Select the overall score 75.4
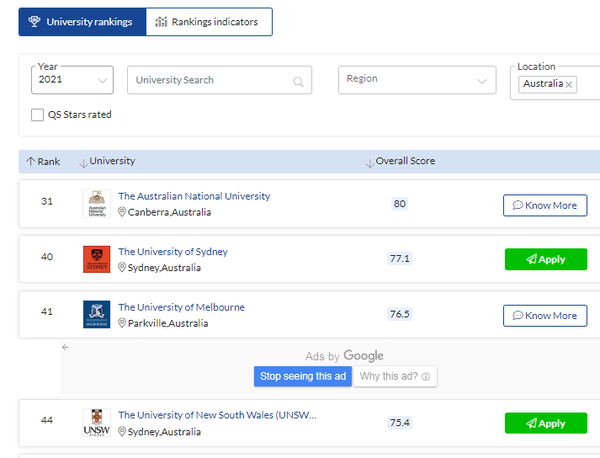Viewport: 600px width, 458px height. [399, 422]
